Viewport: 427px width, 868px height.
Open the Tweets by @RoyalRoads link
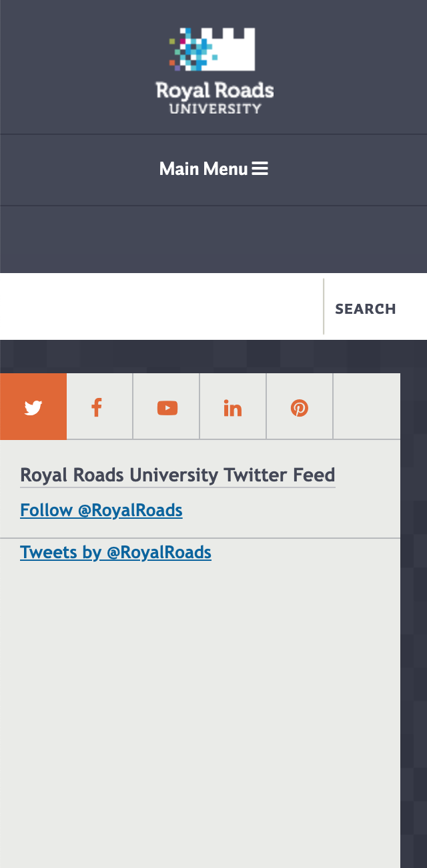coord(116,552)
